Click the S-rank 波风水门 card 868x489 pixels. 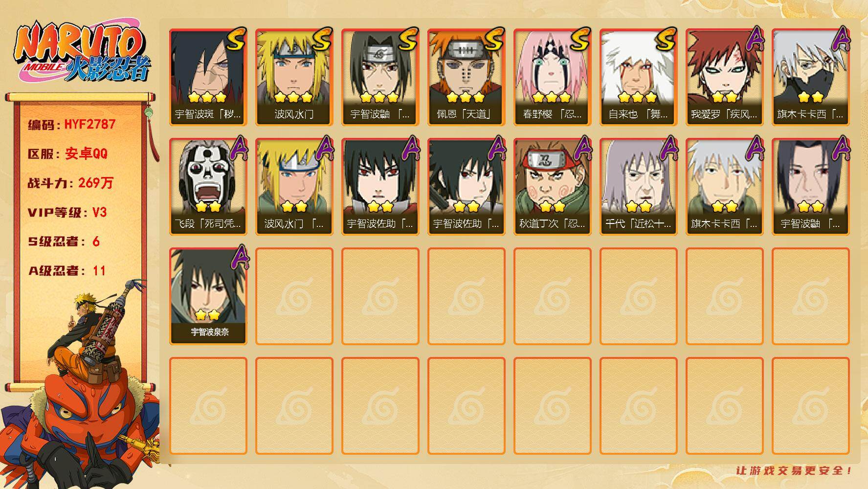294,77
